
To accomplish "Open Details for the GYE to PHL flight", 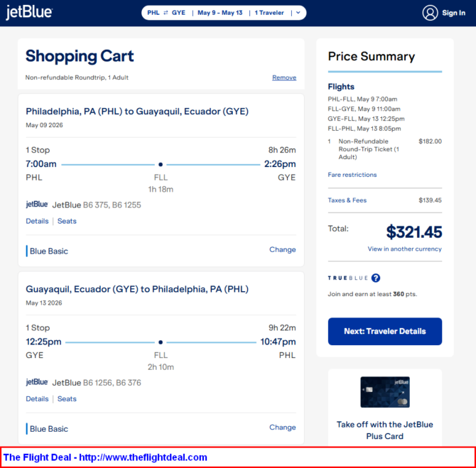I will pyautogui.click(x=37, y=398).
